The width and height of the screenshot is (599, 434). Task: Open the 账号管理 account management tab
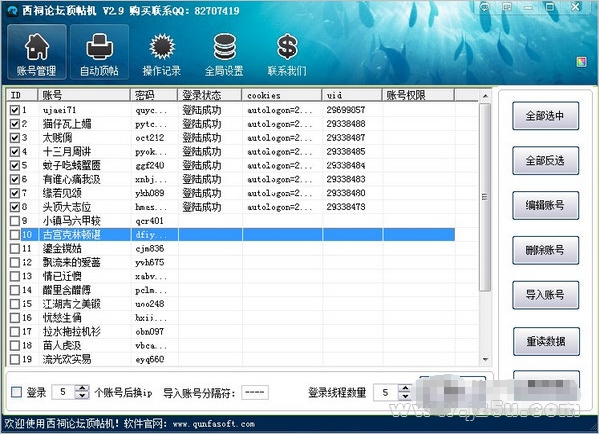pos(36,52)
